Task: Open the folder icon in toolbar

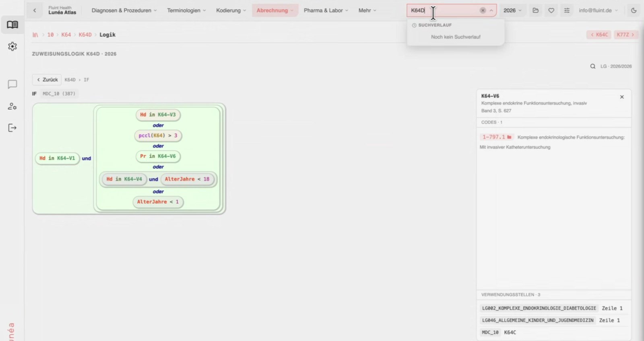Action: (535, 10)
